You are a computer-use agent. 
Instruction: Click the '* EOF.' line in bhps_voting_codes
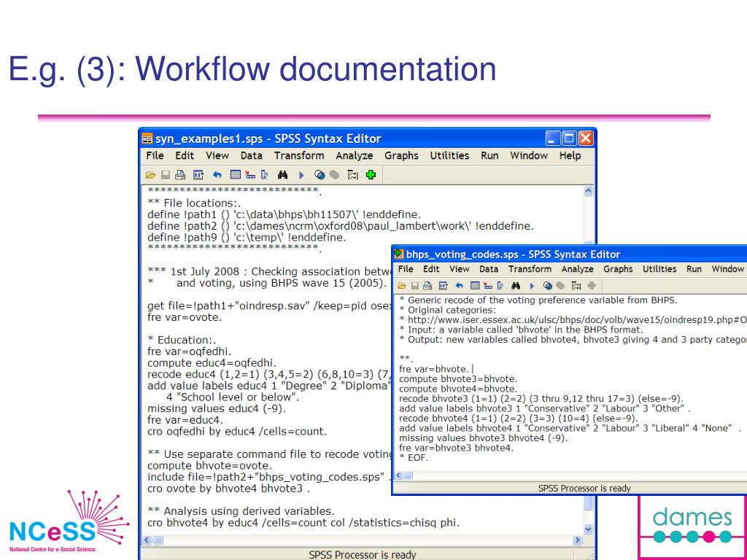[x=414, y=458]
